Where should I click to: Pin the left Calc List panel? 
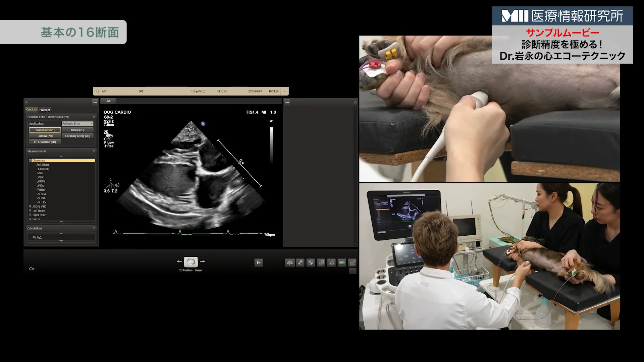pos(95,102)
